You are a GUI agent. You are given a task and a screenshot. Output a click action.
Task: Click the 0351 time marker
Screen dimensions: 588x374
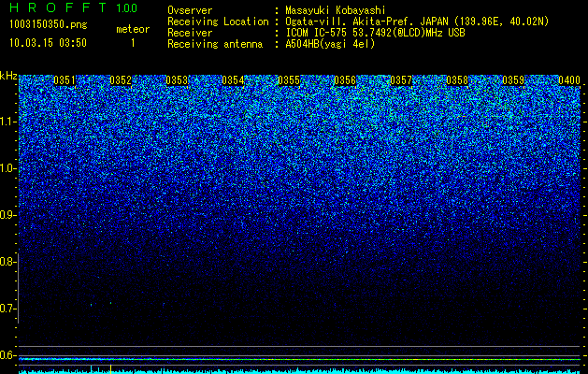pos(65,80)
